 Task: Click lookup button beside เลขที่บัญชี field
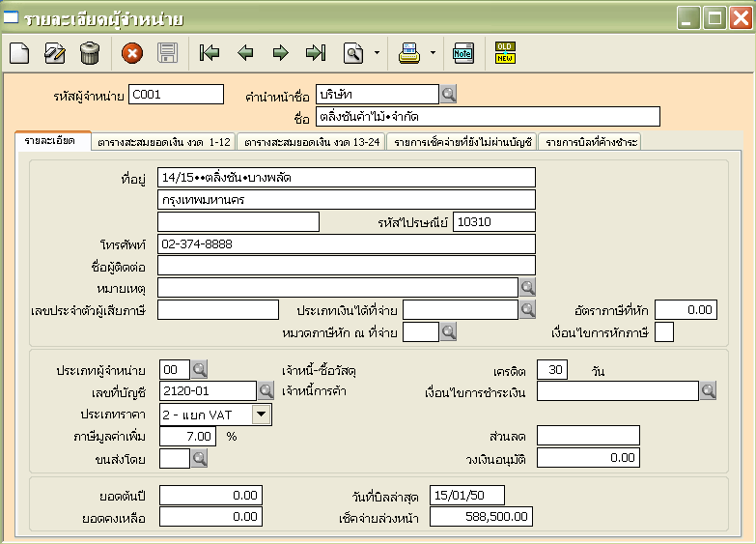point(266,391)
